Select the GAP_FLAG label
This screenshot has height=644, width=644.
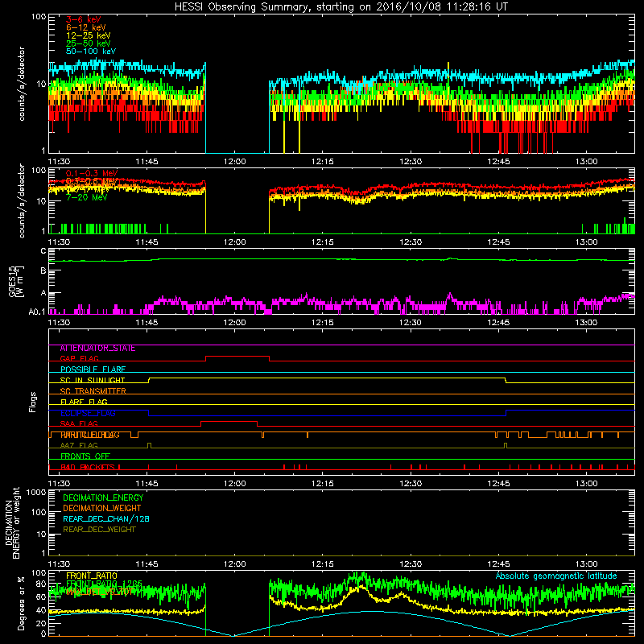pos(79,359)
